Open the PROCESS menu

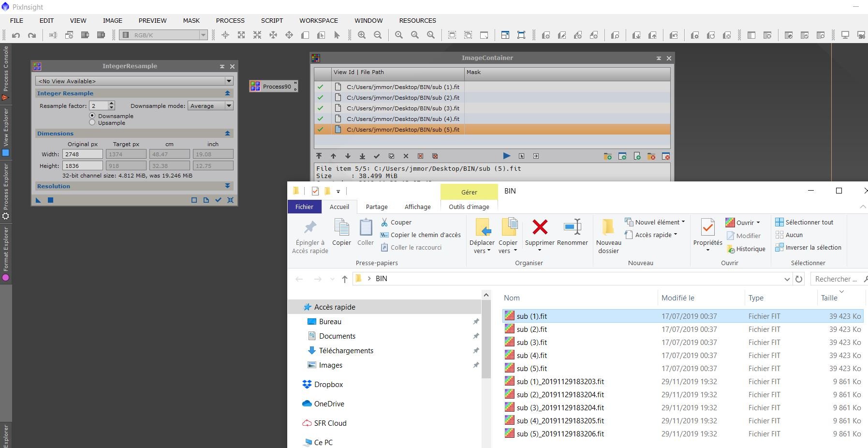230,20
